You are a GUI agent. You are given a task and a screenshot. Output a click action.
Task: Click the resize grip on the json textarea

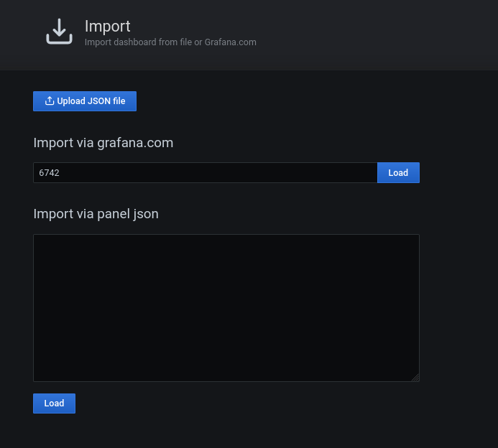pyautogui.click(x=415, y=377)
